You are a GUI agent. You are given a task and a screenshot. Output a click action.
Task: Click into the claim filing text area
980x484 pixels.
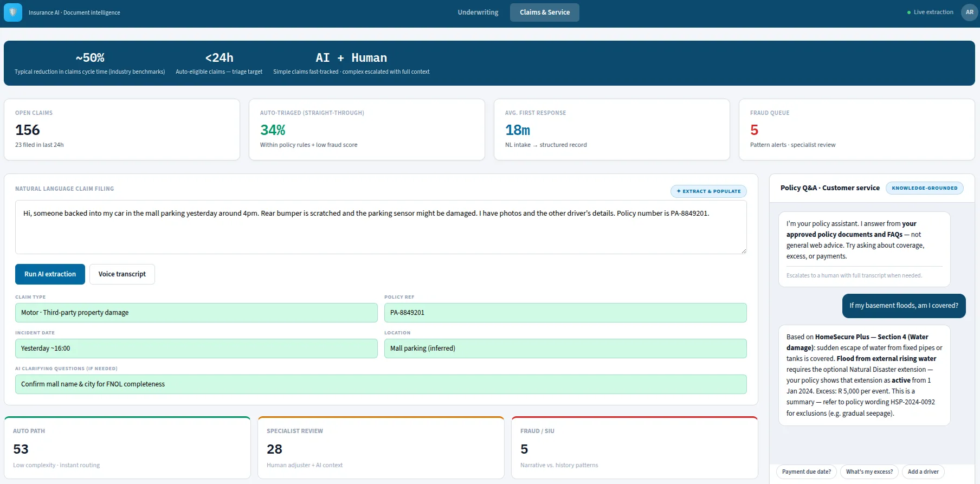381,227
